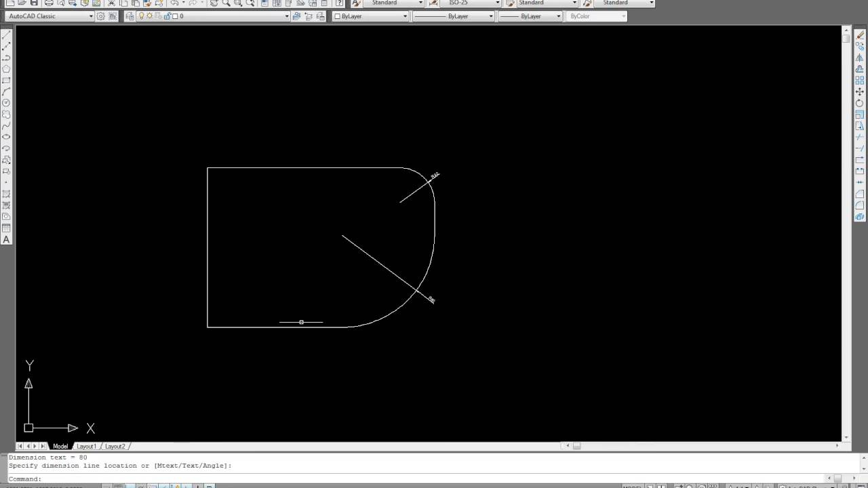Switch to the Model tab

pyautogui.click(x=60, y=446)
